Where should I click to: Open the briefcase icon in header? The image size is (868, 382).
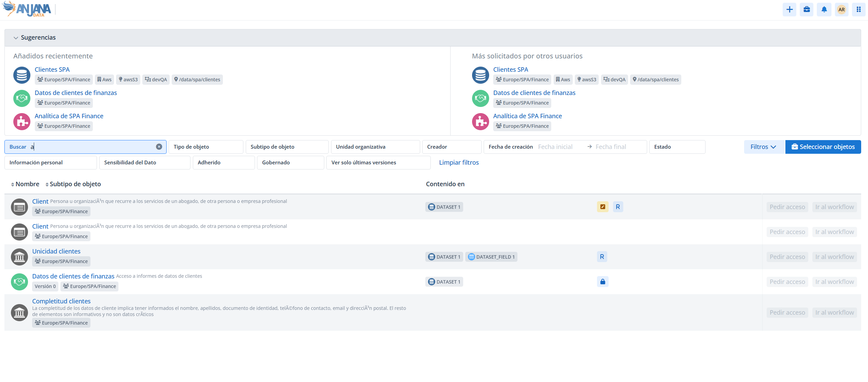tap(807, 10)
